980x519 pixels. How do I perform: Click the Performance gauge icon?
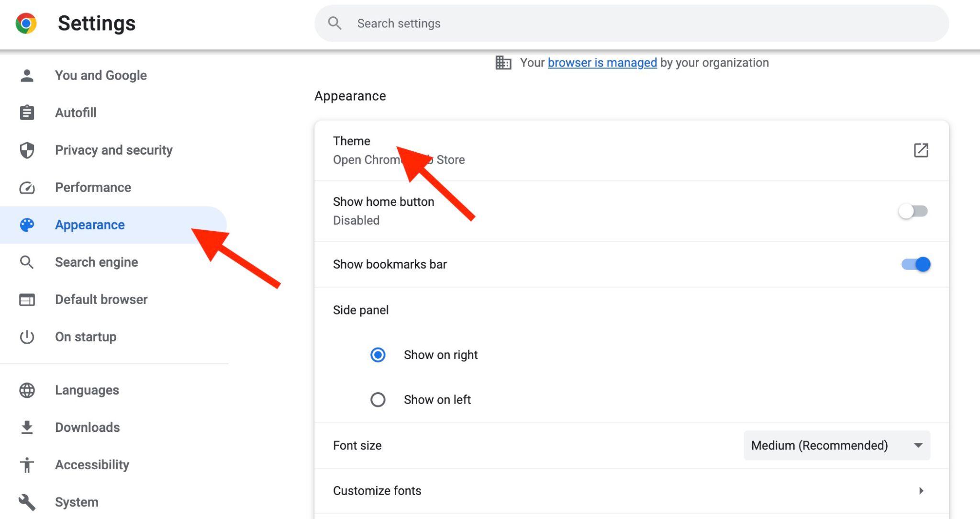point(27,187)
